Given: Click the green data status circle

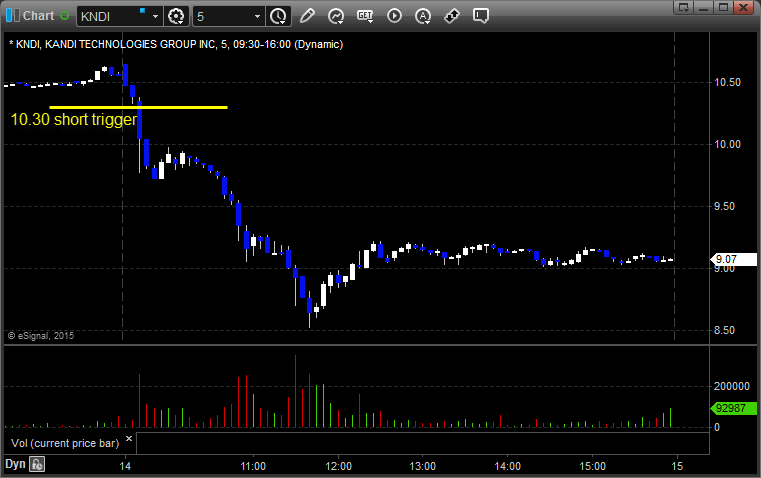Looking at the screenshot, I should pyautogui.click(x=64, y=16).
